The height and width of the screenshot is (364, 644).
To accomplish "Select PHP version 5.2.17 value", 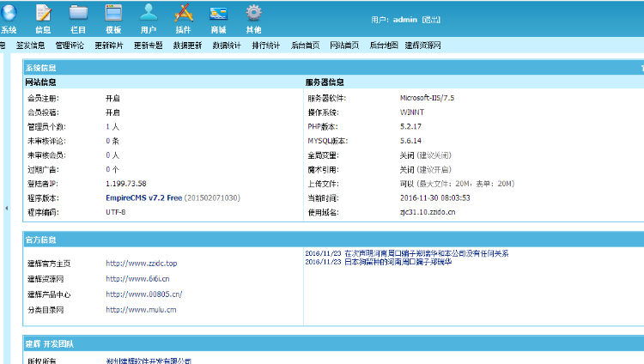I will (x=410, y=126).
